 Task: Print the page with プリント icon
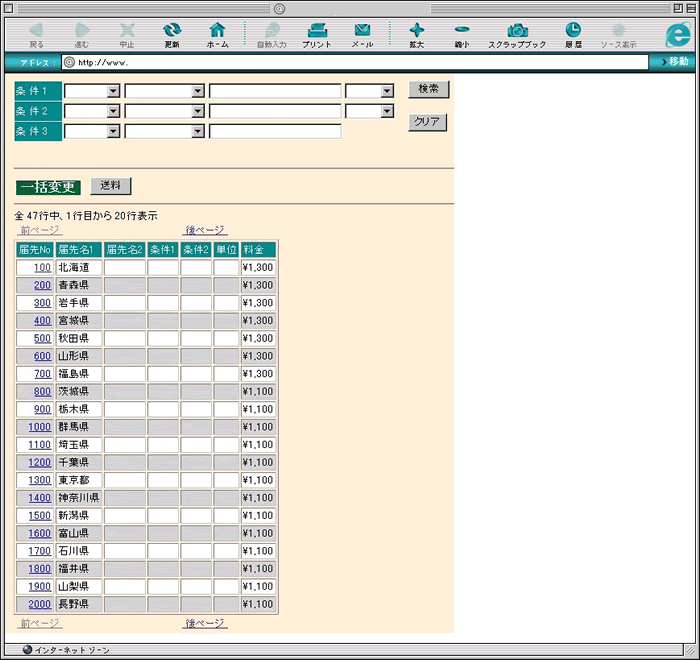317,35
